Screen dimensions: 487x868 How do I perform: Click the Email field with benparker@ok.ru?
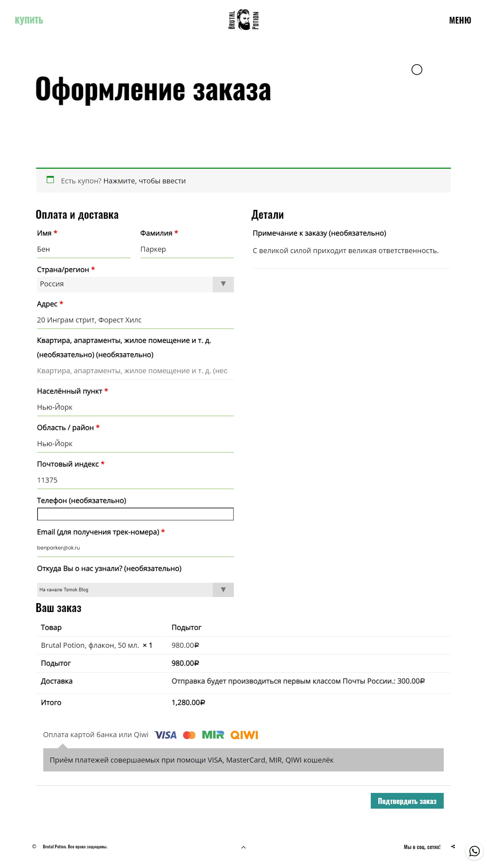(x=135, y=548)
